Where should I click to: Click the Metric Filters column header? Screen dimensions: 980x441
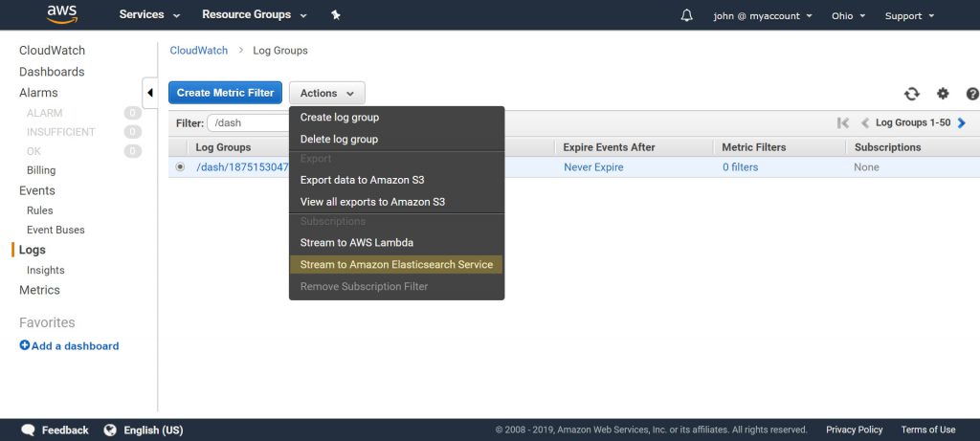pos(754,147)
